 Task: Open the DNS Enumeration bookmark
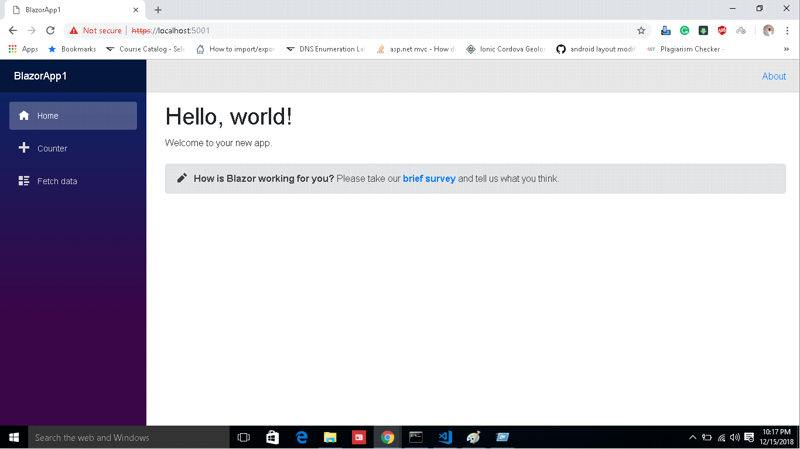click(x=326, y=49)
